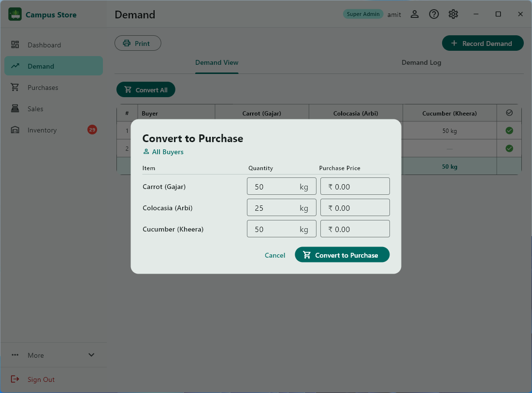Click the Campus Store logo icon

[15, 14]
